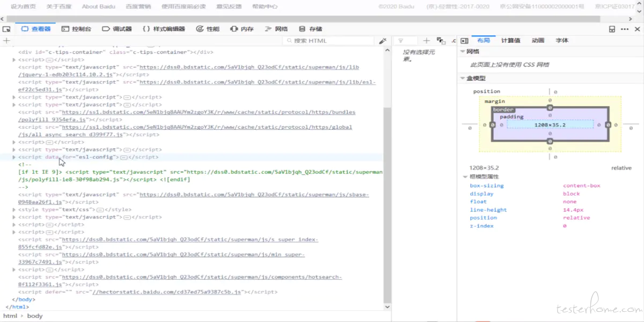Image resolution: width=644 pixels, height=322 pixels.
Task: Toggle the pseudo-class panel icon
Action: 441,41
